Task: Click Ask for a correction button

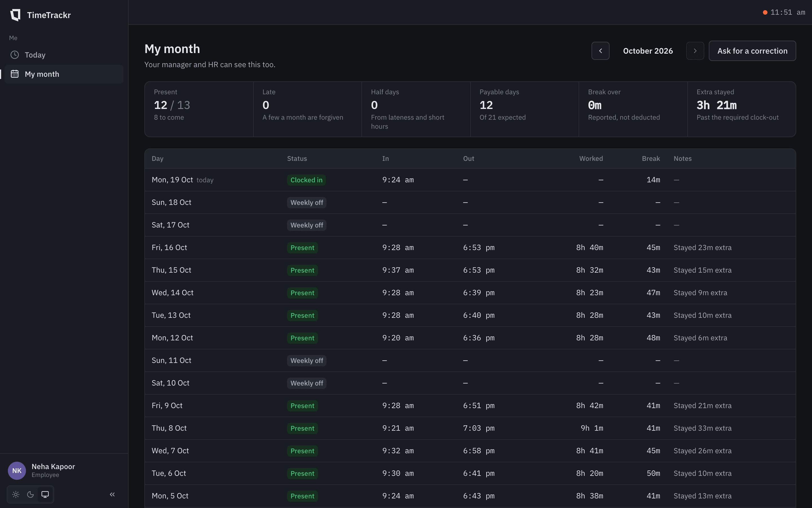Action: coord(752,51)
